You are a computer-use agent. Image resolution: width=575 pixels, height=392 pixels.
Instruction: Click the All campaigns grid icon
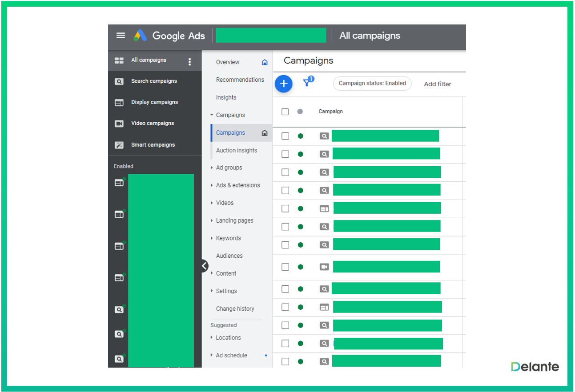pyautogui.click(x=119, y=60)
